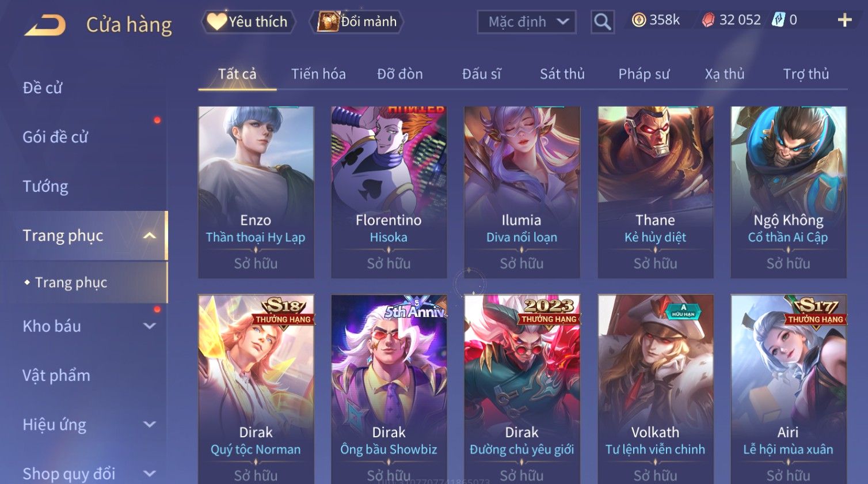Image resolution: width=868 pixels, height=484 pixels.
Task: Open the Mặc định sort dropdown
Action: click(527, 22)
